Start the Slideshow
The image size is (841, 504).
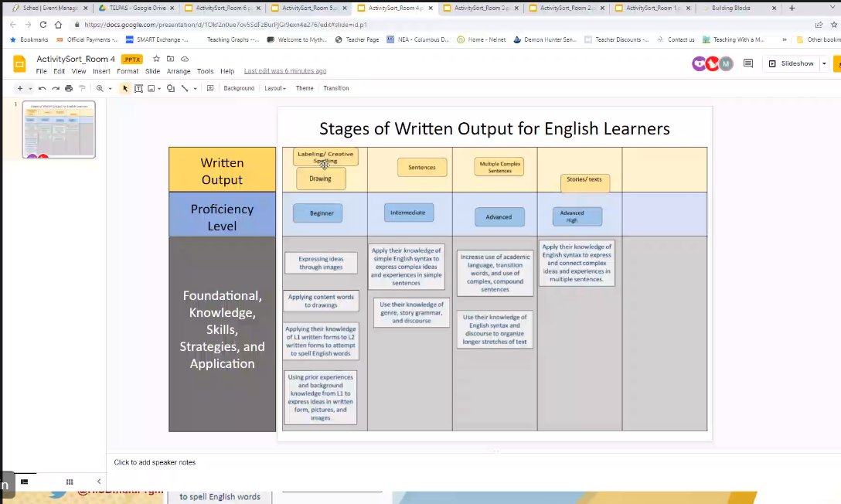(791, 64)
